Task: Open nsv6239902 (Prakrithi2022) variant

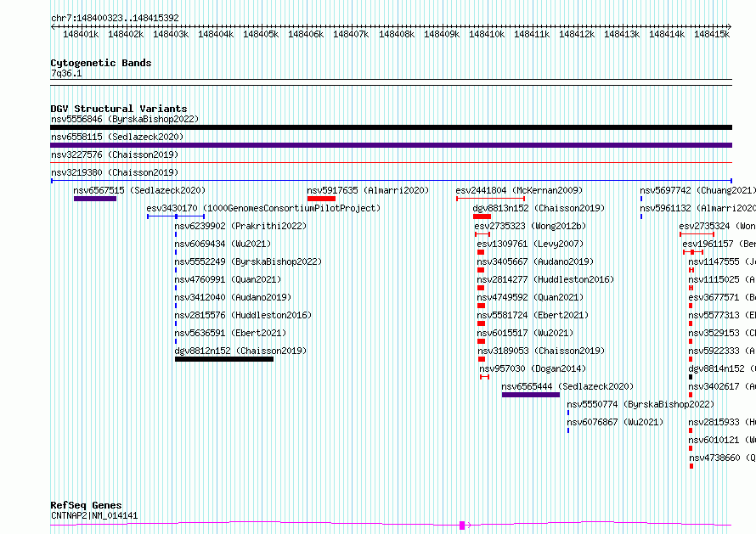Action: click(x=240, y=226)
